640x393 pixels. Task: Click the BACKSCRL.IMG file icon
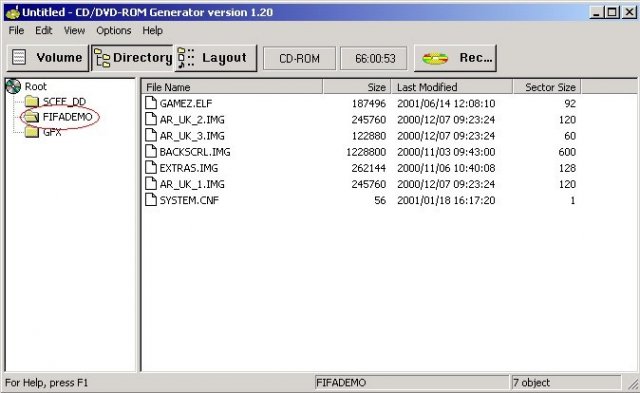pos(151,151)
